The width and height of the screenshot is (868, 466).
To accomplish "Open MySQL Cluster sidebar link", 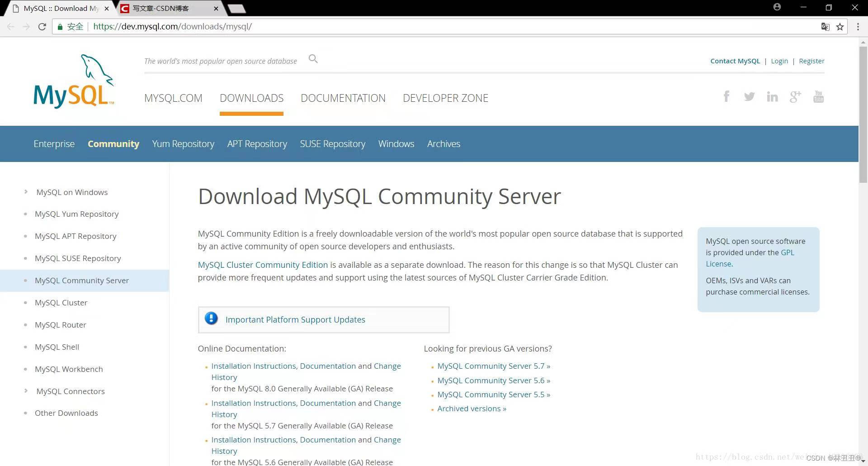I will (61, 303).
